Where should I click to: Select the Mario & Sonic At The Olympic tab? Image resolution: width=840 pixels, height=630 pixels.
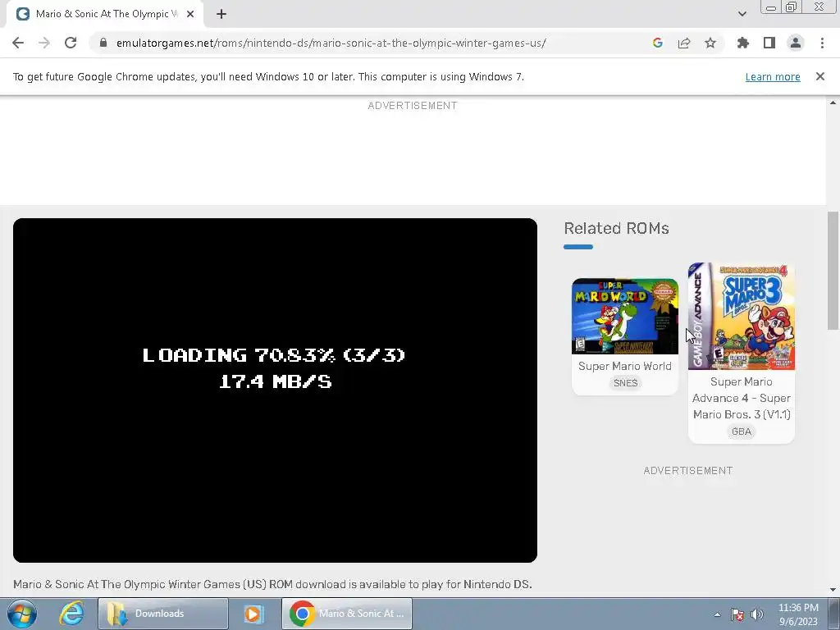pos(106,14)
